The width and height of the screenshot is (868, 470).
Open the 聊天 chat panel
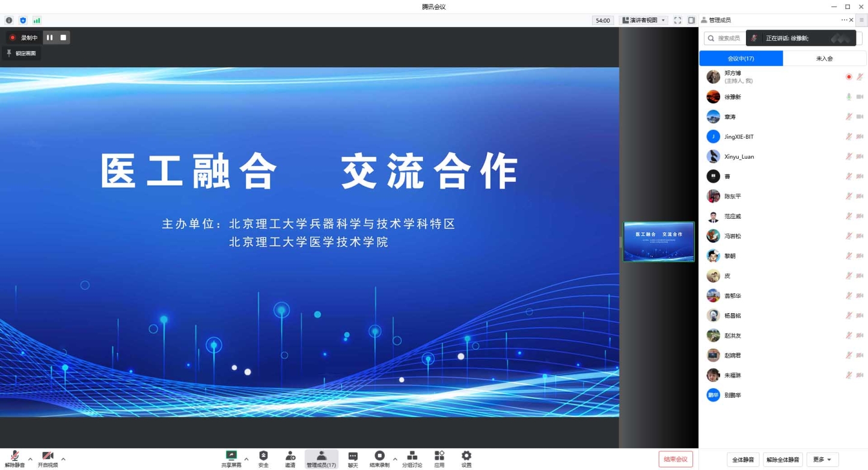pyautogui.click(x=353, y=459)
